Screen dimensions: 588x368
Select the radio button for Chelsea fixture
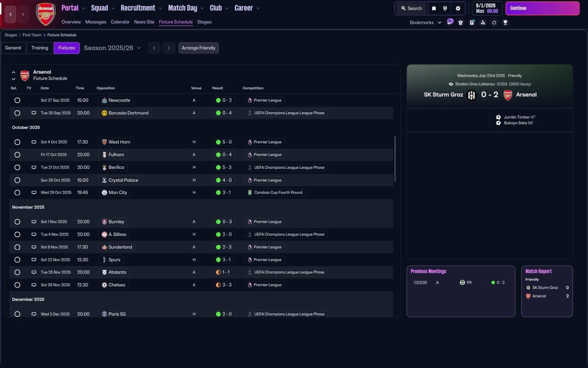point(17,285)
